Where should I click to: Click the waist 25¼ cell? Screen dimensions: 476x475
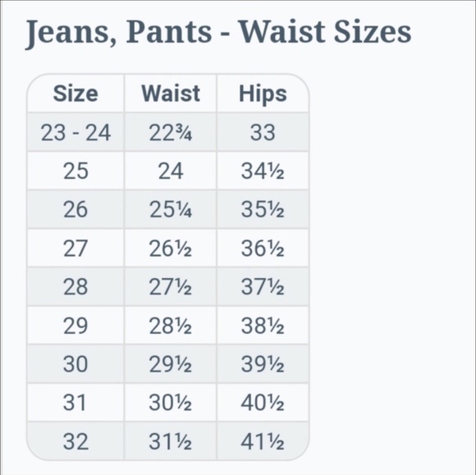coord(171,209)
